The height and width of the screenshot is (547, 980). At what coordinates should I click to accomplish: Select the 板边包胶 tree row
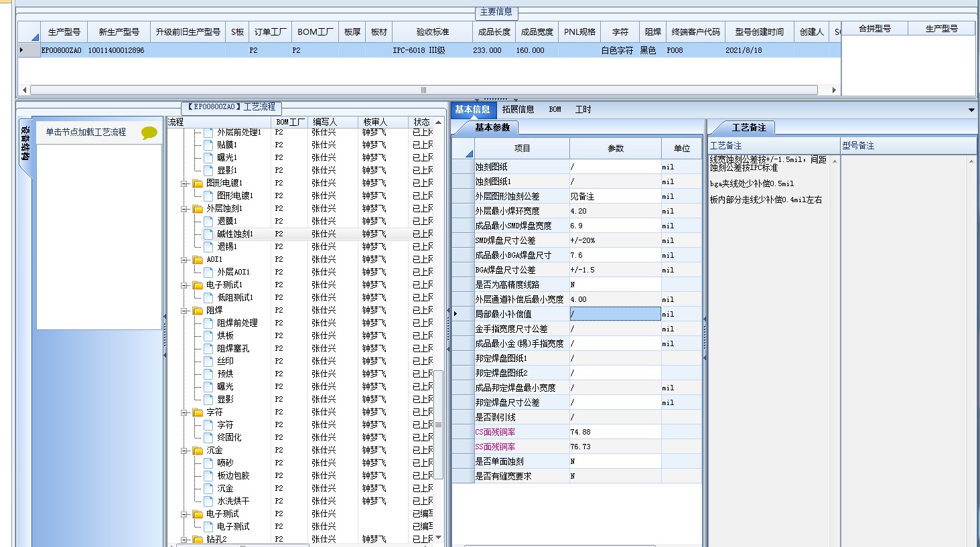coord(233,476)
